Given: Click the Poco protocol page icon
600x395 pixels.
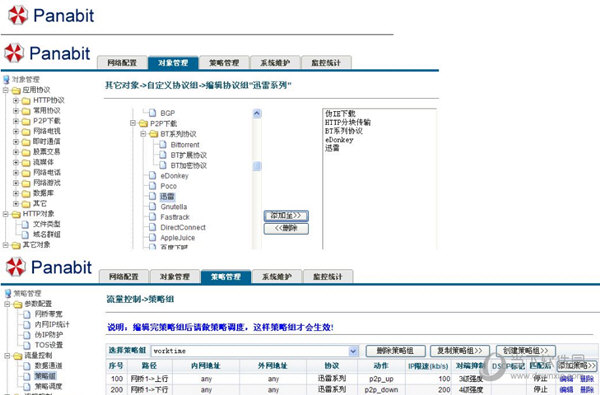Looking at the screenshot, I should [x=153, y=186].
